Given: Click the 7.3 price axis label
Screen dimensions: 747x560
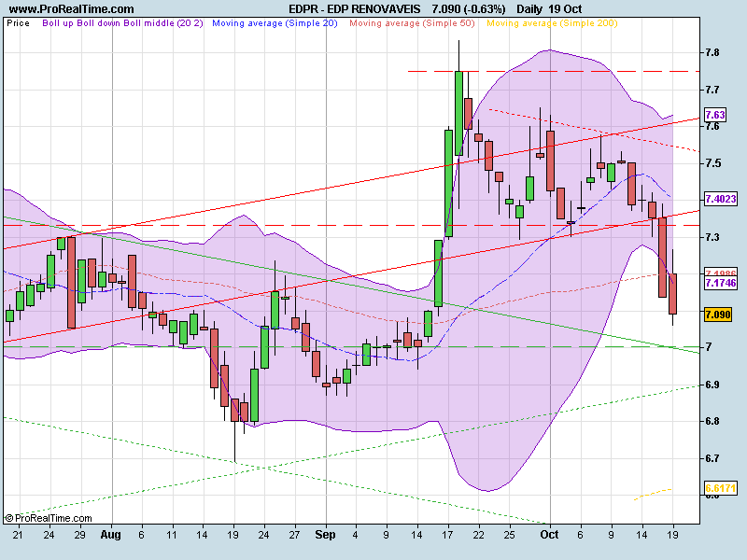Looking at the screenshot, I should tap(712, 237).
